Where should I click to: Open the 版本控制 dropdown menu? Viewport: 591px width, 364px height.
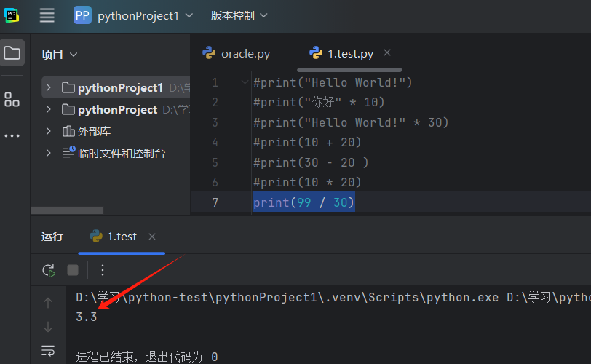tap(239, 15)
